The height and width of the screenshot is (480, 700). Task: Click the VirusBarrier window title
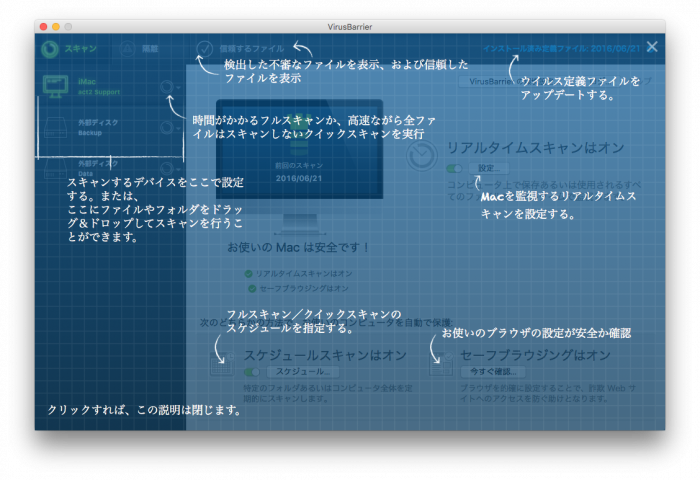tap(350, 27)
